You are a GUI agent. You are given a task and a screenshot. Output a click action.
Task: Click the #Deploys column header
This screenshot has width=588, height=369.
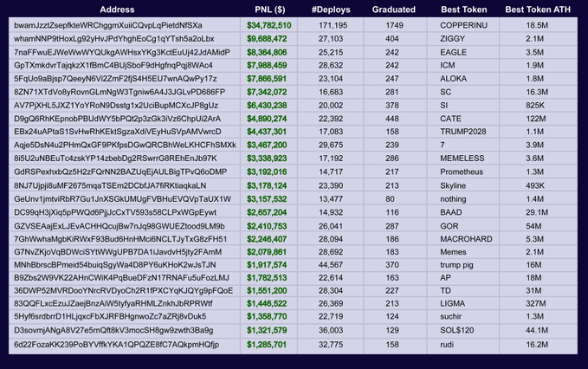tap(331, 10)
